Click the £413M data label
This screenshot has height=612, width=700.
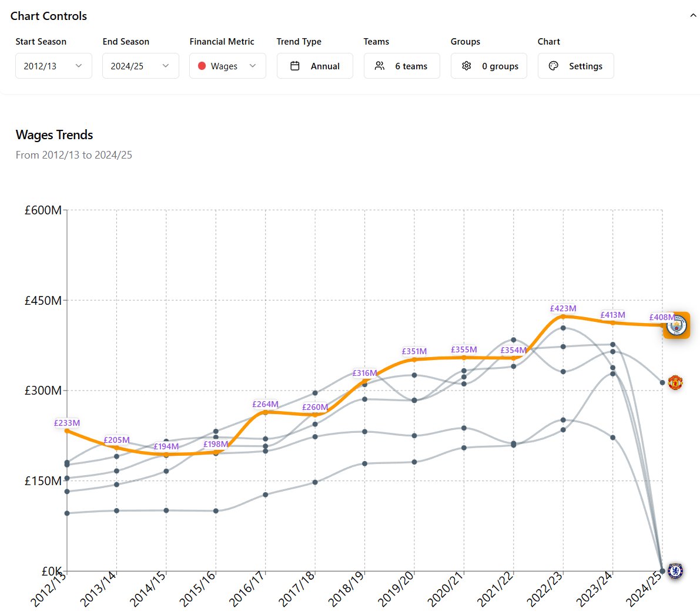[x=612, y=315]
